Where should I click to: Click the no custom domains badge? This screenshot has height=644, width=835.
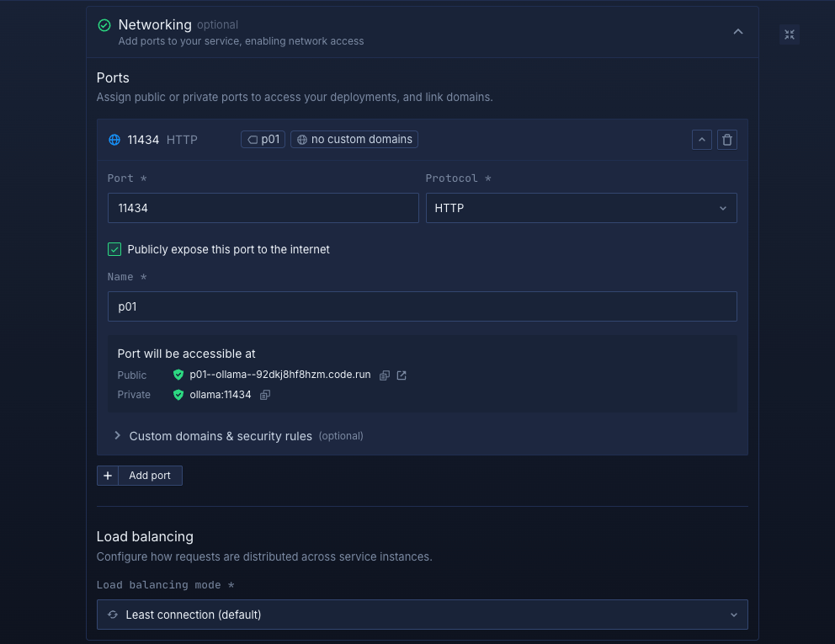(354, 140)
